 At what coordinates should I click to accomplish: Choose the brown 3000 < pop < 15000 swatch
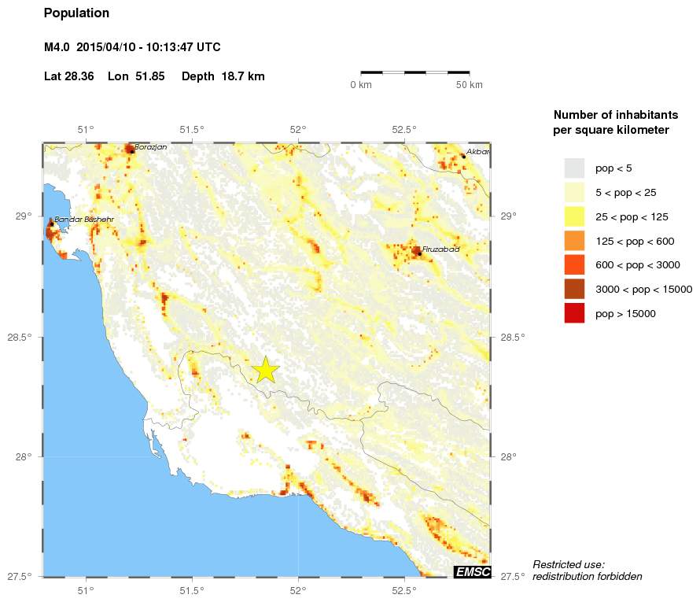point(574,289)
